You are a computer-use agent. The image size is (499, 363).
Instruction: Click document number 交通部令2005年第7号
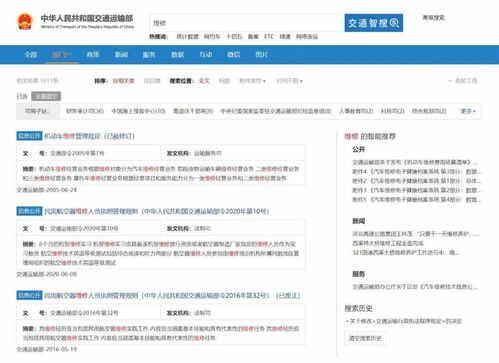pos(77,153)
